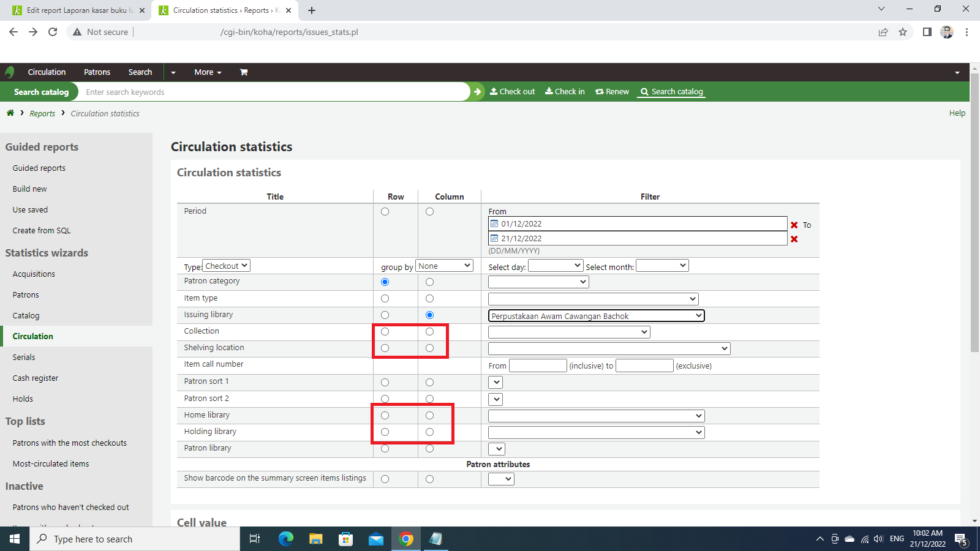Click the Check out link
This screenshot has width=980, height=551.
[513, 92]
